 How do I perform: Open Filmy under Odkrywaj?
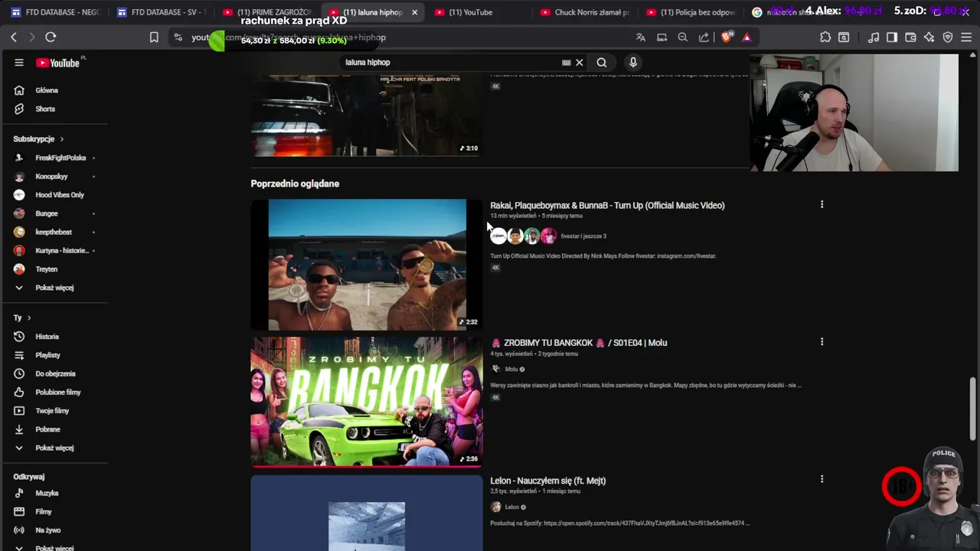coord(44,512)
